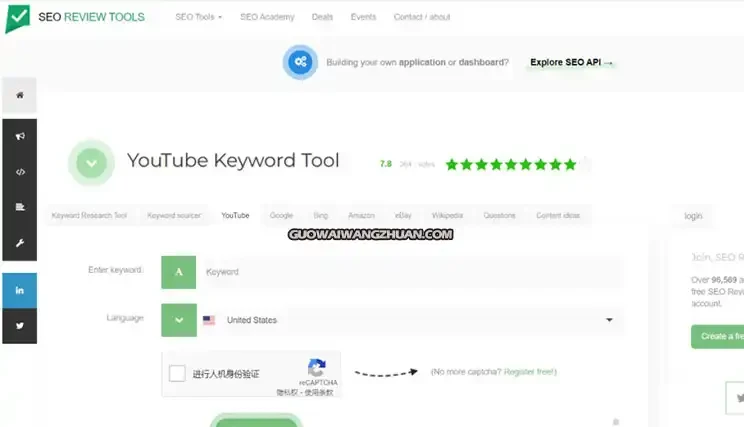Click the SEO REVIEW TOOLS brand text
Image resolution: width=744 pixels, height=427 pixels.
(92, 17)
